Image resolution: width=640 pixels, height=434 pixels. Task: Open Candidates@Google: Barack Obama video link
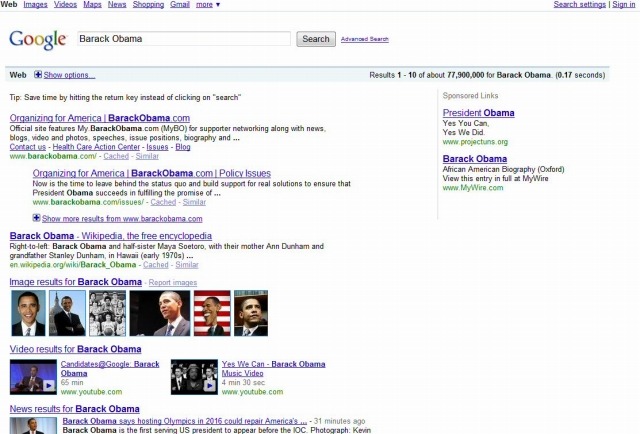110,369
